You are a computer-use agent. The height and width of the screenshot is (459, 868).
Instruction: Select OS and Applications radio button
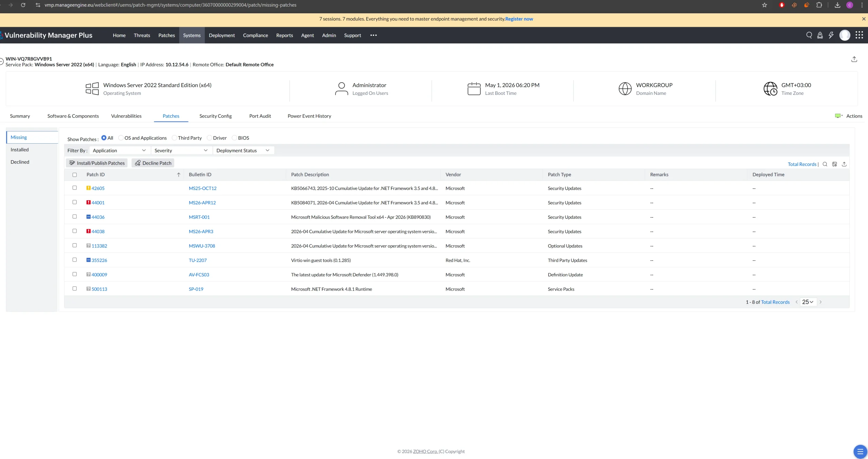(x=121, y=138)
